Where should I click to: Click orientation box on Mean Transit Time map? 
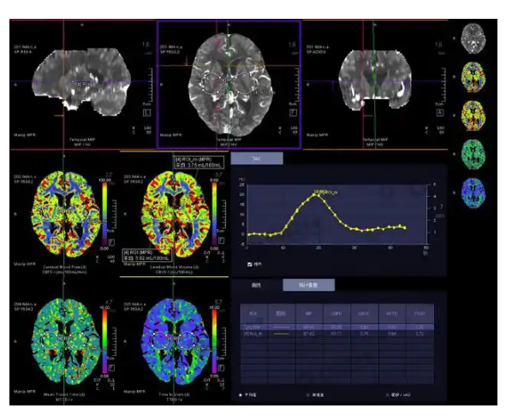coord(111,368)
